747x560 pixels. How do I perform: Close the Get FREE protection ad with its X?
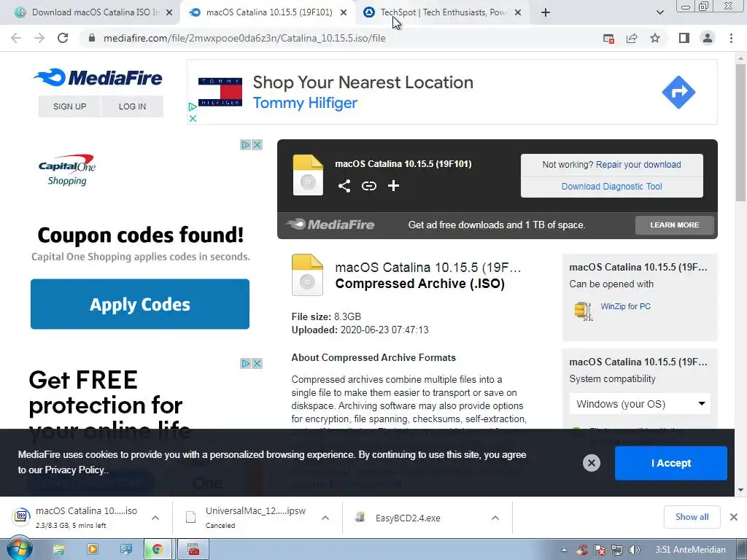[x=258, y=363]
